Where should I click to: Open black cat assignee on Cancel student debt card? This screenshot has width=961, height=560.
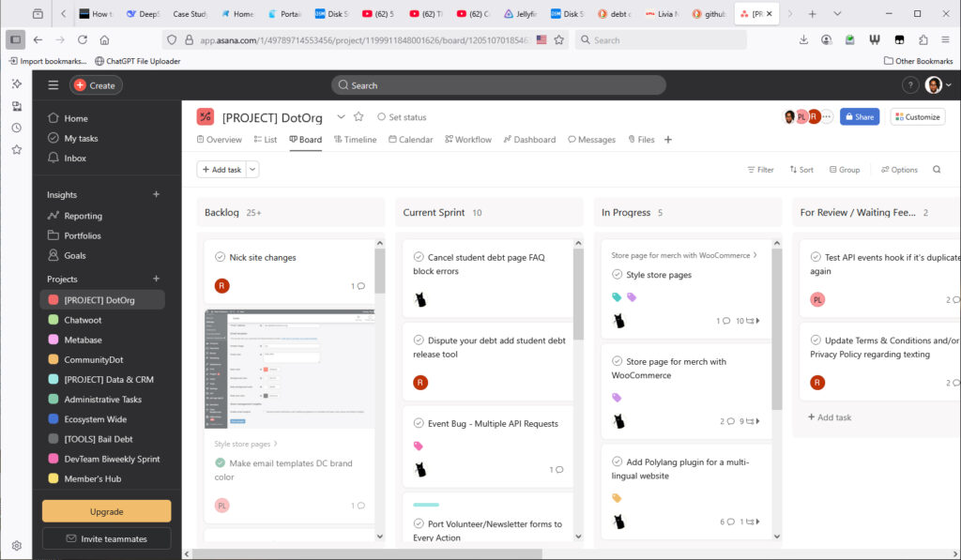tap(420, 299)
